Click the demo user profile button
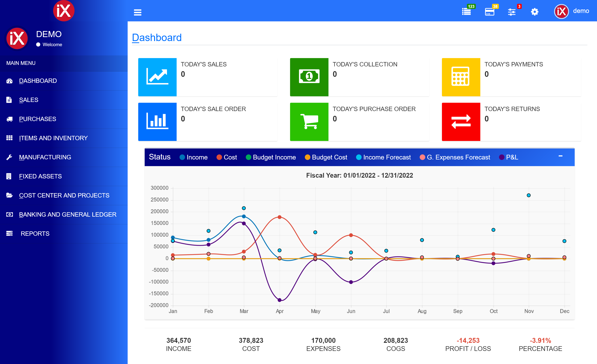597x364 pixels. (x=572, y=11)
